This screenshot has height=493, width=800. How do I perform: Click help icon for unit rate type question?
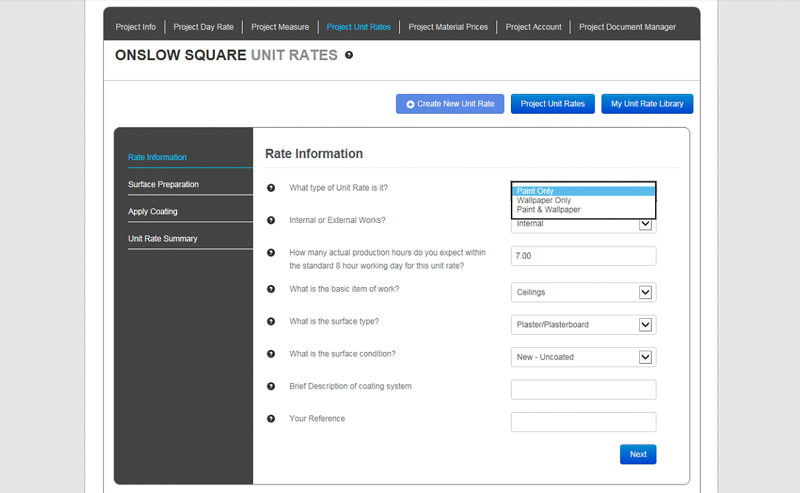[271, 188]
